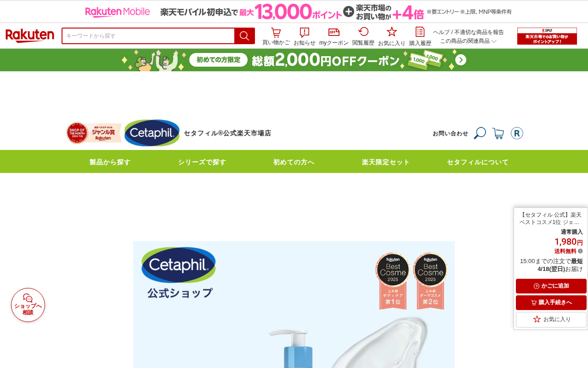
Task: Click the coupon banner arrow button
Action: click(x=461, y=60)
